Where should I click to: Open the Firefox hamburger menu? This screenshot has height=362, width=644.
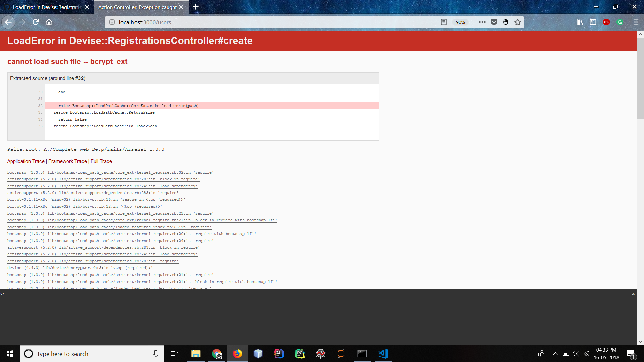(x=636, y=22)
